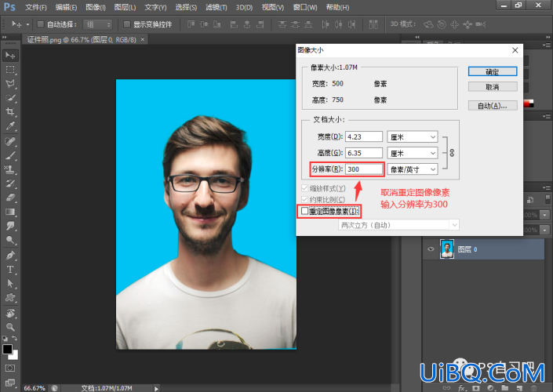Screen dimensions: 553x392
Task: Click the 取消 button
Action: tap(493, 87)
